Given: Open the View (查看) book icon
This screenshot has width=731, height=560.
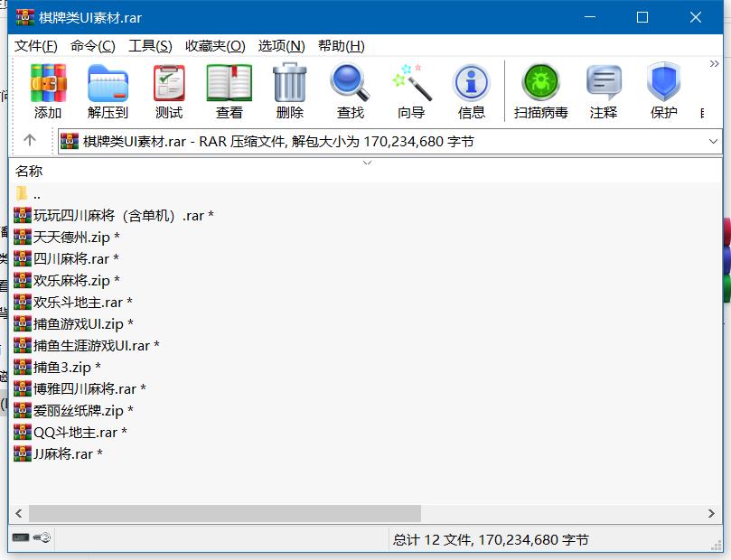Looking at the screenshot, I should click(230, 92).
